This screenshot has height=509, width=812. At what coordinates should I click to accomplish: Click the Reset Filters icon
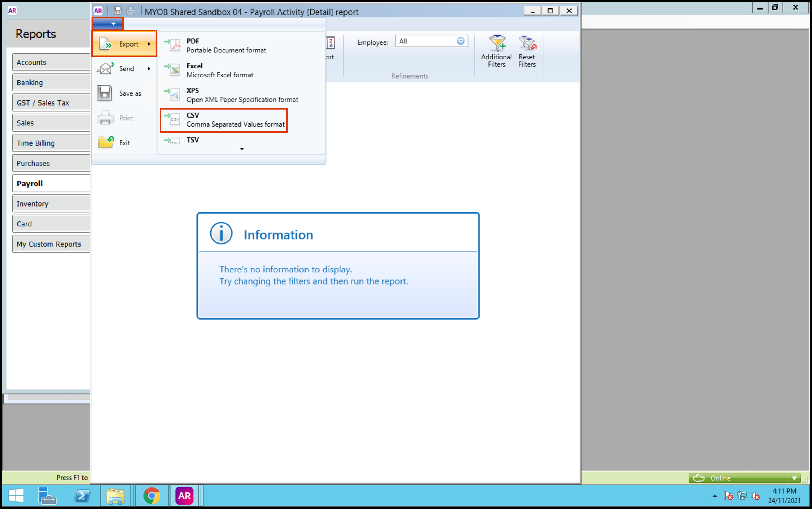pyautogui.click(x=527, y=44)
